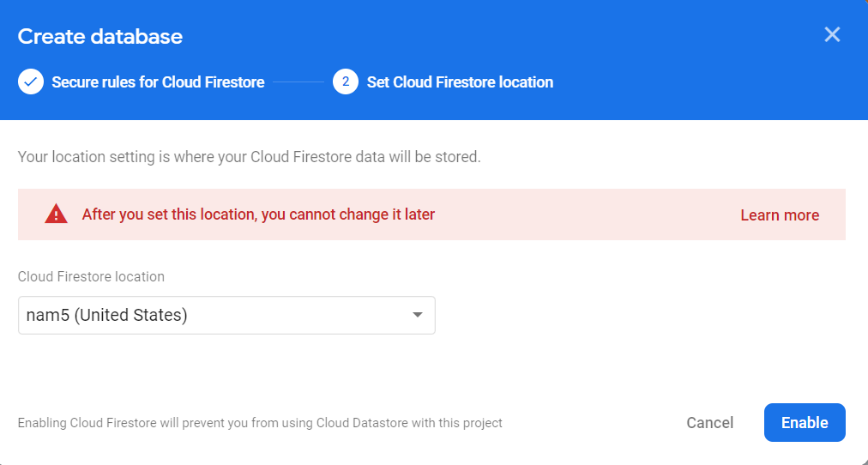
Task: Go back to Secure rules for Cloud Firestore step
Action: coord(158,82)
